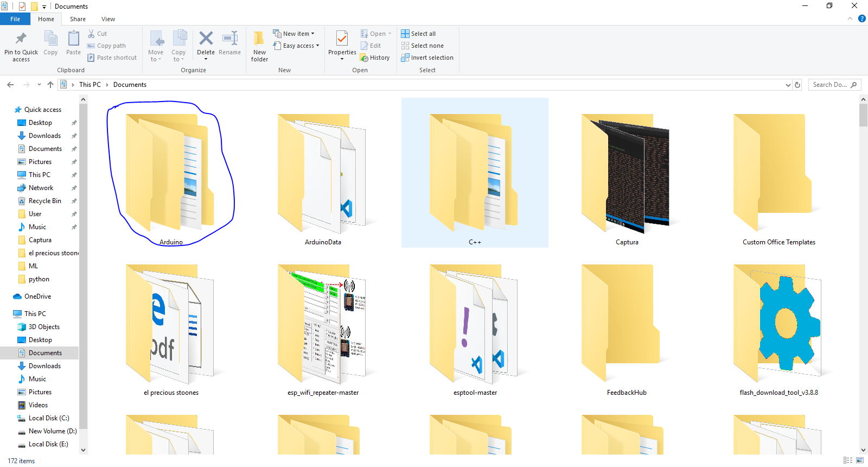Go back with the left arrow

tap(10, 85)
